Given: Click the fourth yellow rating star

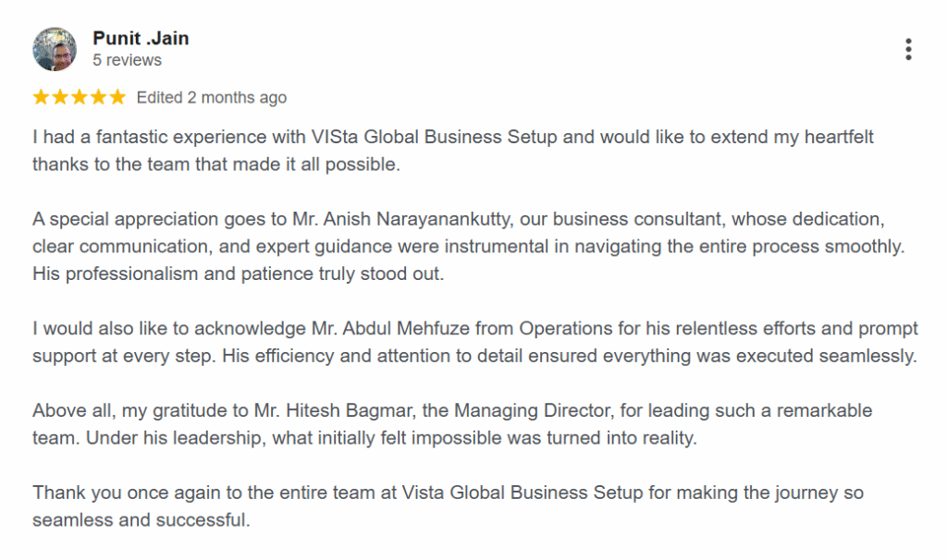Looking at the screenshot, I should point(98,97).
